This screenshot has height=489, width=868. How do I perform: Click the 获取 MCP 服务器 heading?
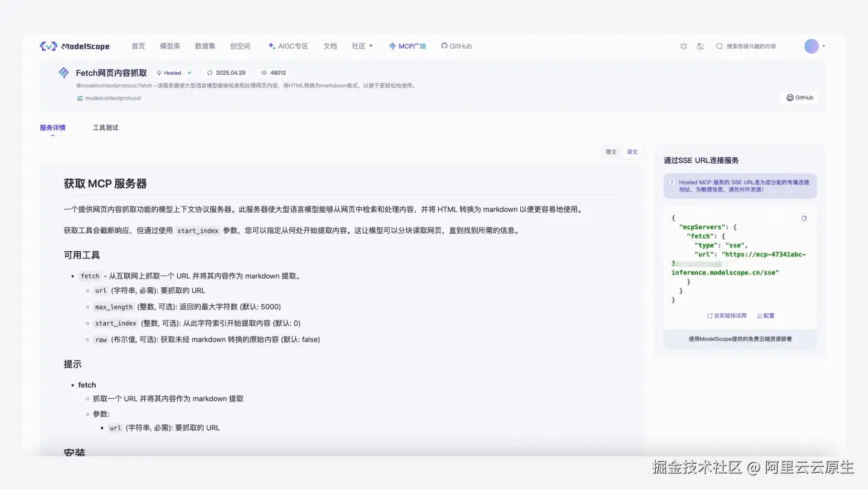(x=105, y=184)
